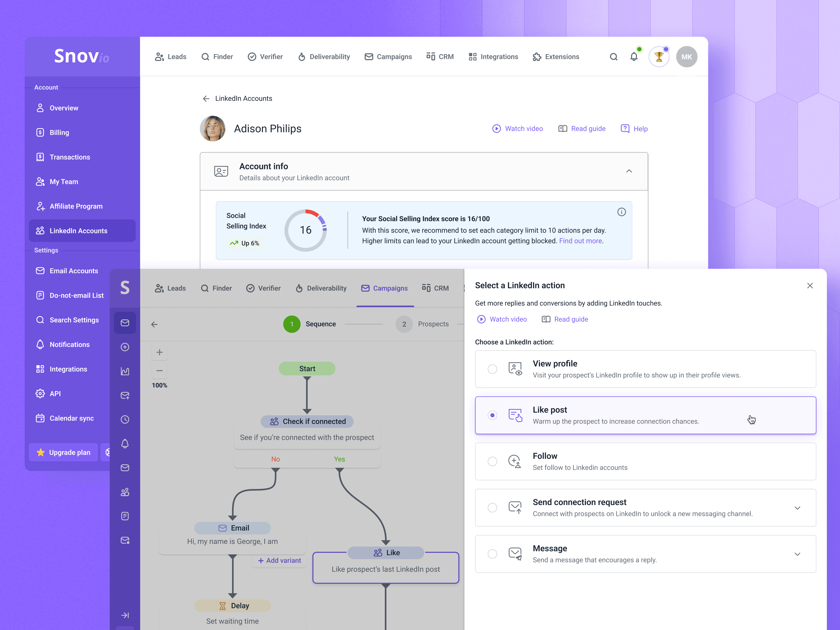Viewport: 840px width, 630px height.
Task: Click Adison Philips profile photo
Action: 213,129
